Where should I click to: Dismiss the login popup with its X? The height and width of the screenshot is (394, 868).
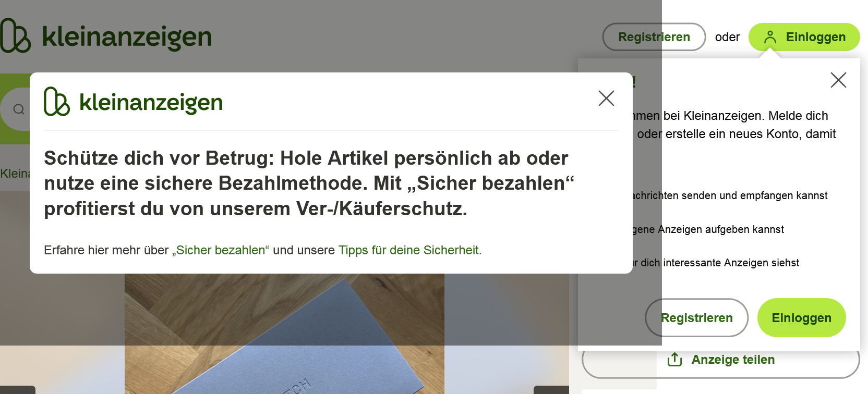[x=838, y=80]
